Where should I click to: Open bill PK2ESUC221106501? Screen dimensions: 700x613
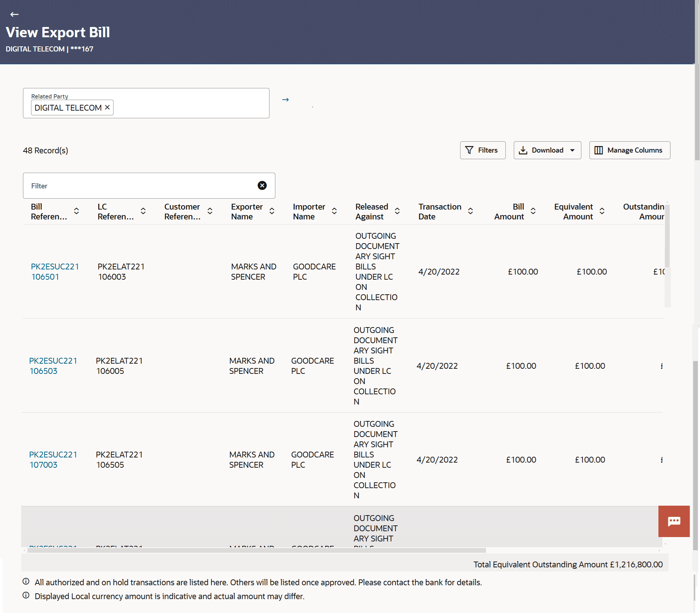(55, 272)
